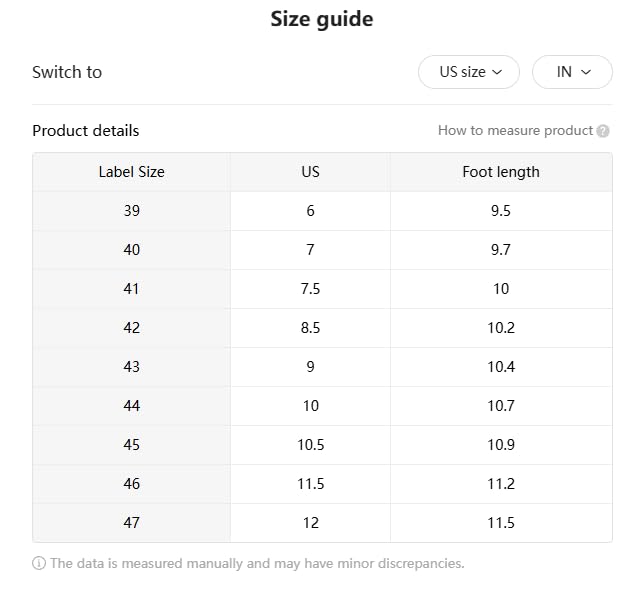Image resolution: width=644 pixels, height=605 pixels.
Task: Click foot length 10.9 cell
Action: tap(500, 445)
